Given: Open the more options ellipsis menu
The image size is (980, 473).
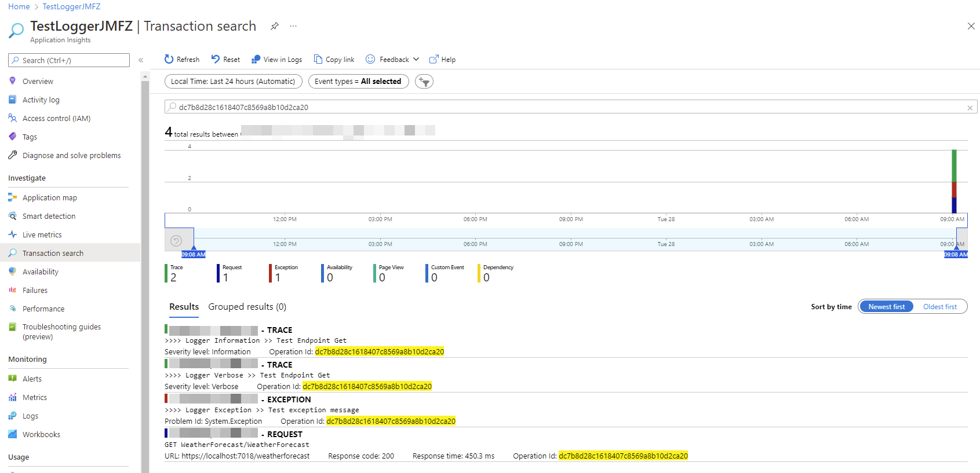Looking at the screenshot, I should click(293, 26).
